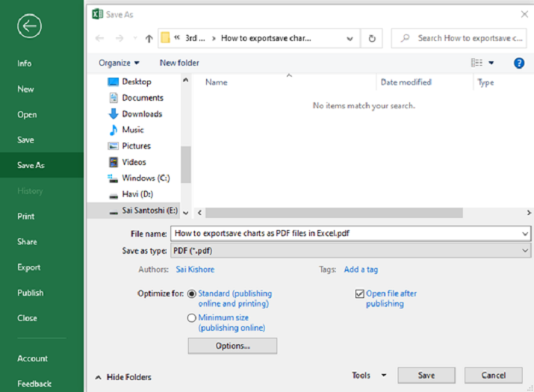Open the Info backstage tab

(x=24, y=63)
